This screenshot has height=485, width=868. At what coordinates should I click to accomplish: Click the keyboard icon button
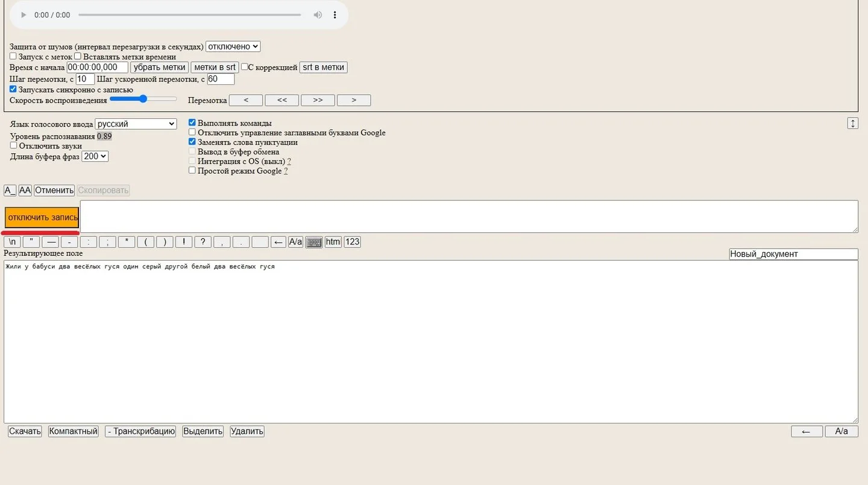314,242
